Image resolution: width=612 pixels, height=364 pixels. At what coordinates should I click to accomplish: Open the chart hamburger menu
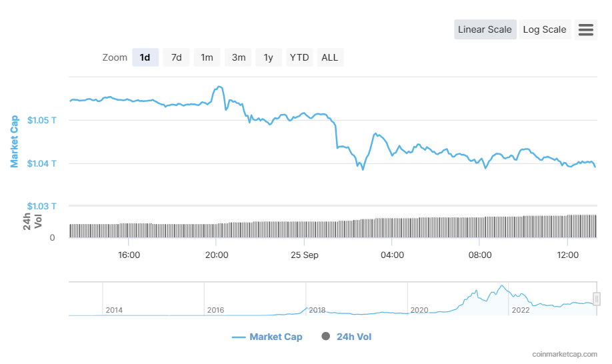tap(586, 29)
